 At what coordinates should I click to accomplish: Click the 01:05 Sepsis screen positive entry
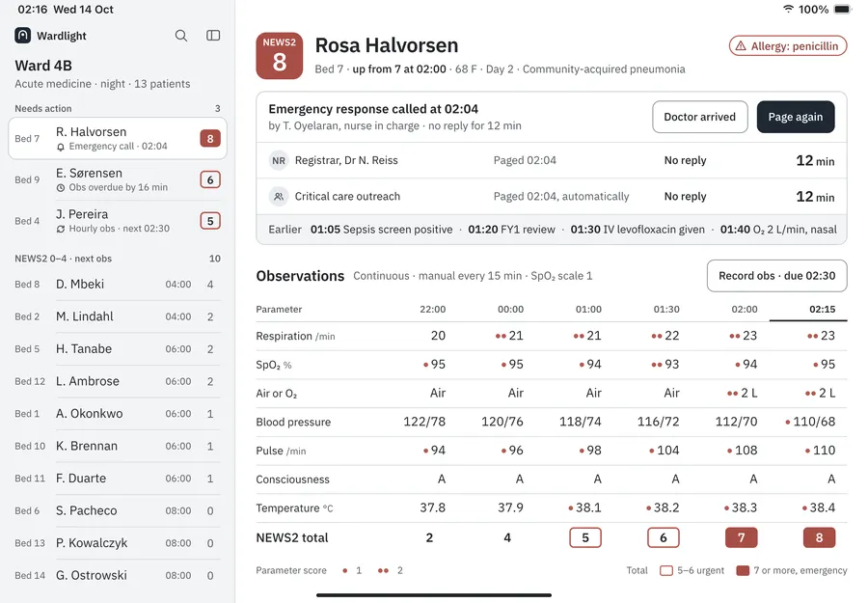(x=381, y=230)
